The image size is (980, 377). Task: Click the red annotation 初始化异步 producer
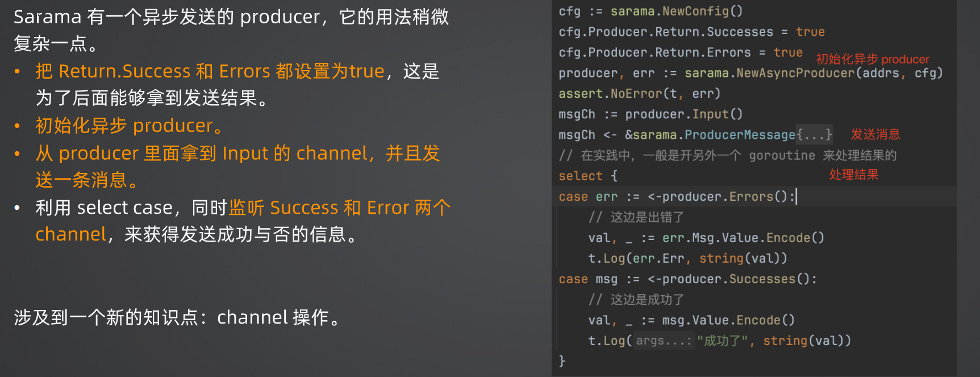(x=873, y=59)
